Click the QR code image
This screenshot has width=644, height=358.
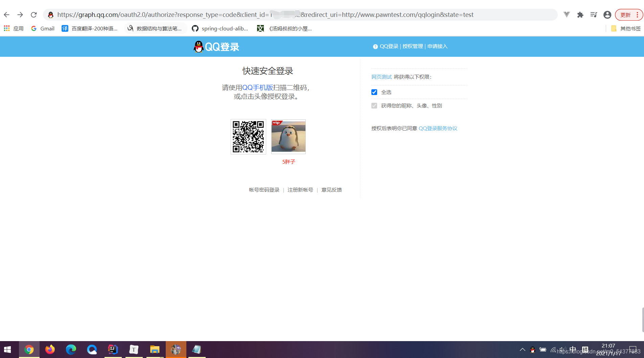coord(248,137)
